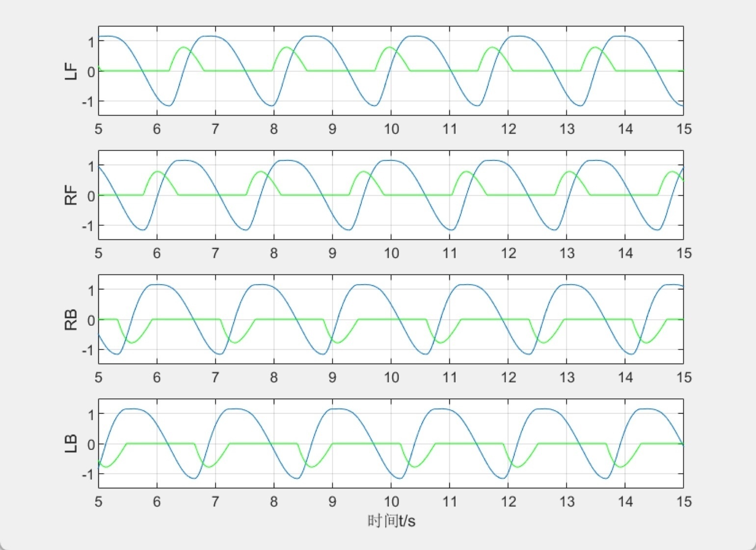This screenshot has width=756, height=550.
Task: Click x-axis tick 5 of the LF plot
Action: pos(99,129)
